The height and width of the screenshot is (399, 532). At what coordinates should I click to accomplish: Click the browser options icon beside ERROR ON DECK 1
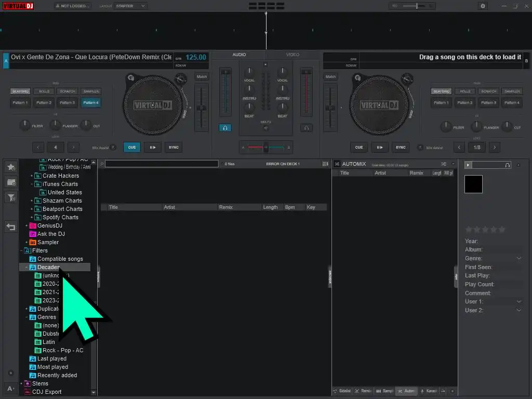[x=325, y=164]
